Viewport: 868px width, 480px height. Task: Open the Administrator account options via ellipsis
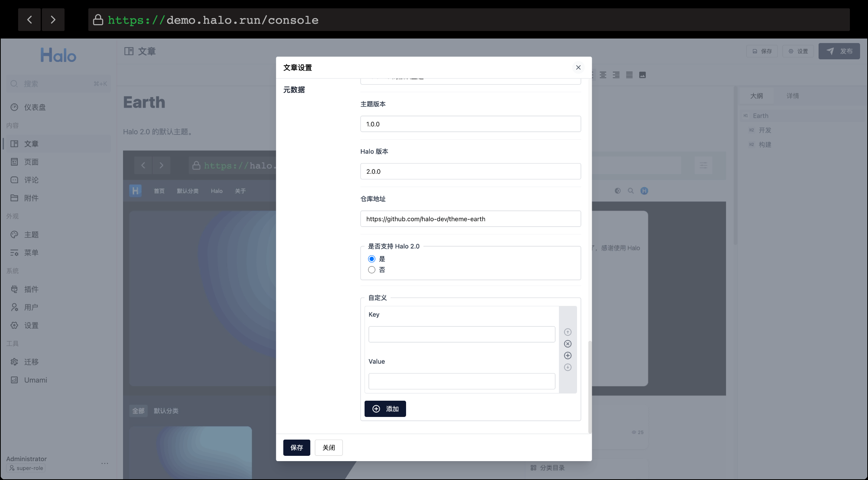[105, 463]
